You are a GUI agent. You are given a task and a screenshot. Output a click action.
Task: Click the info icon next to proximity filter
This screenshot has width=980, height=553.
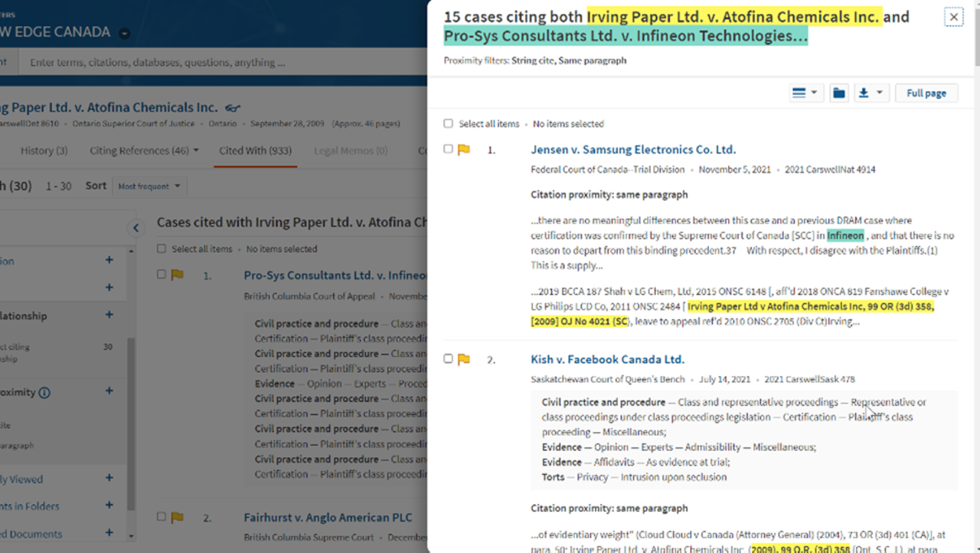click(44, 393)
